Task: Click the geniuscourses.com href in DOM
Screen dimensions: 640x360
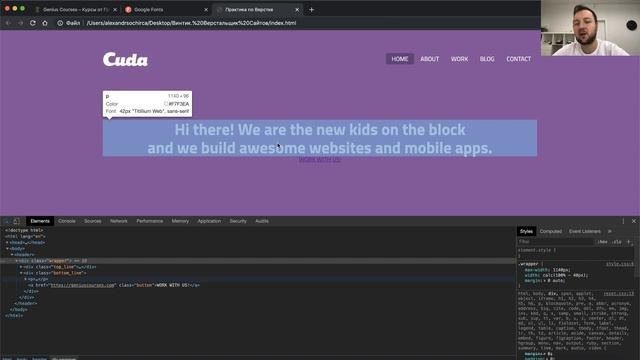Action: coord(83,285)
